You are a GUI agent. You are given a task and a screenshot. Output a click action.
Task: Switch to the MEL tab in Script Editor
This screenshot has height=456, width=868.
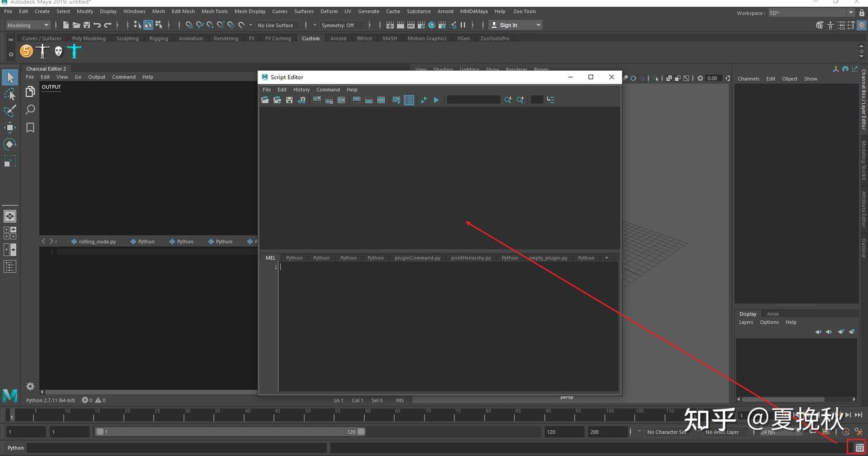pos(270,258)
